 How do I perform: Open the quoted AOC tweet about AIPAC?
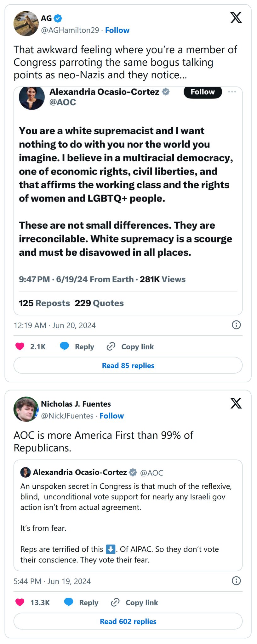128,516
